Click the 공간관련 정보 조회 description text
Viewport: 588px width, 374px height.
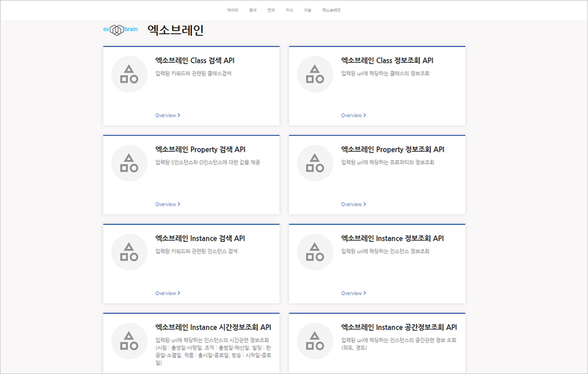point(398,343)
